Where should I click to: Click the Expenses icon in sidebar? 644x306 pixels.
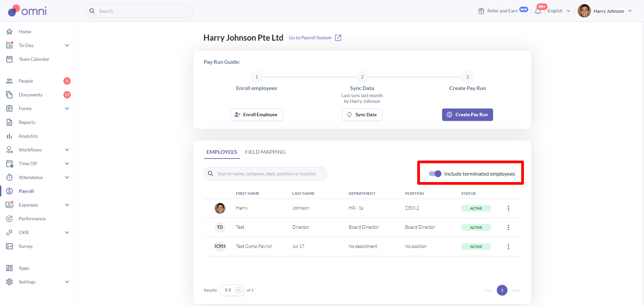pyautogui.click(x=9, y=205)
